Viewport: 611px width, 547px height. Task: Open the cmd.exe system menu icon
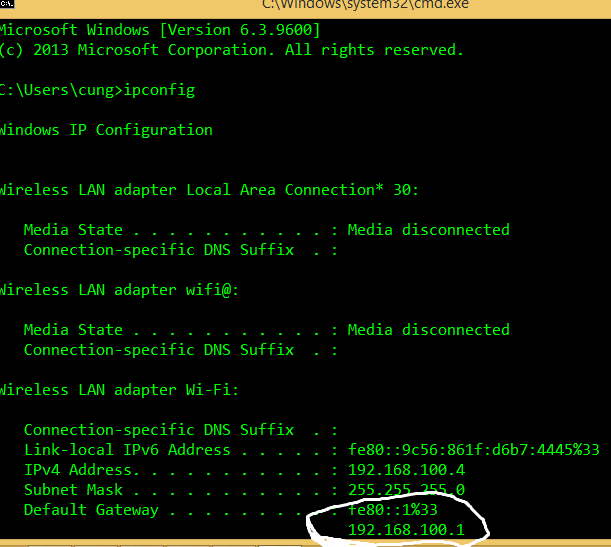coord(7,4)
